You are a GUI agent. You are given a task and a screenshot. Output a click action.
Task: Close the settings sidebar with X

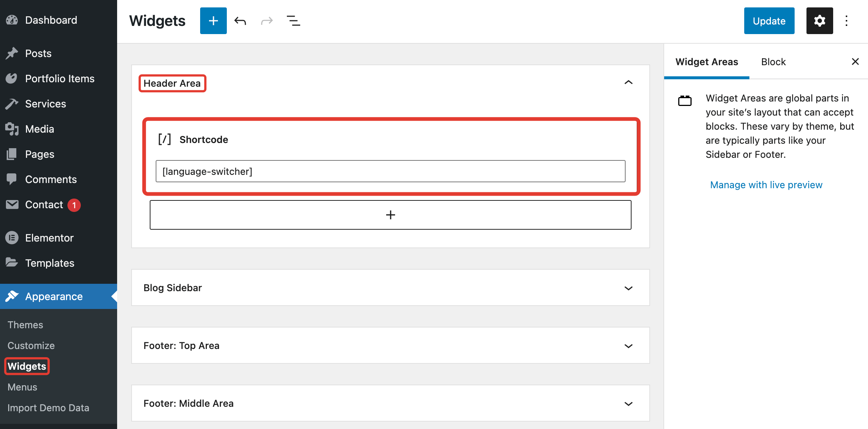[x=855, y=61]
